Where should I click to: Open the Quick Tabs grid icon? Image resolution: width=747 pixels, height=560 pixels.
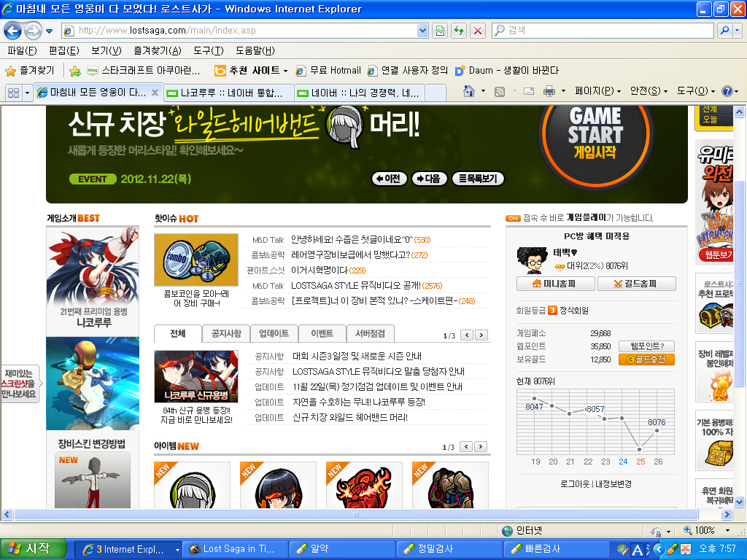tap(13, 93)
